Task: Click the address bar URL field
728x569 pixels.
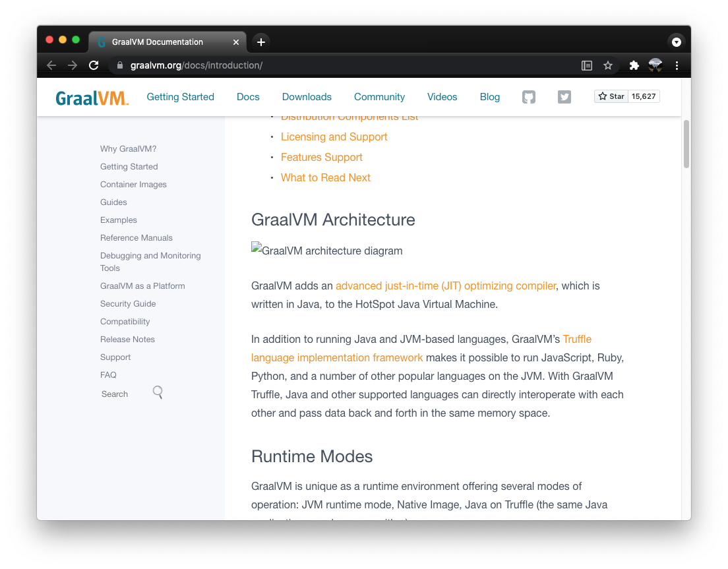Action: [344, 65]
